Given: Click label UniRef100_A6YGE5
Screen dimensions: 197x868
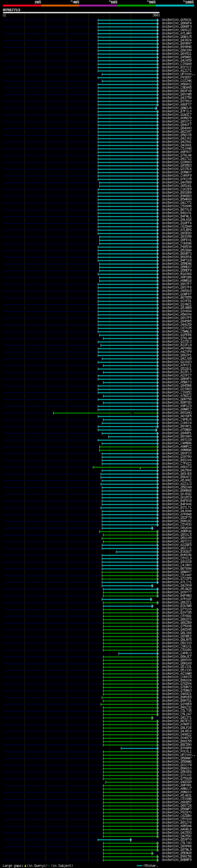Looking at the screenshot, I should point(177,416).
